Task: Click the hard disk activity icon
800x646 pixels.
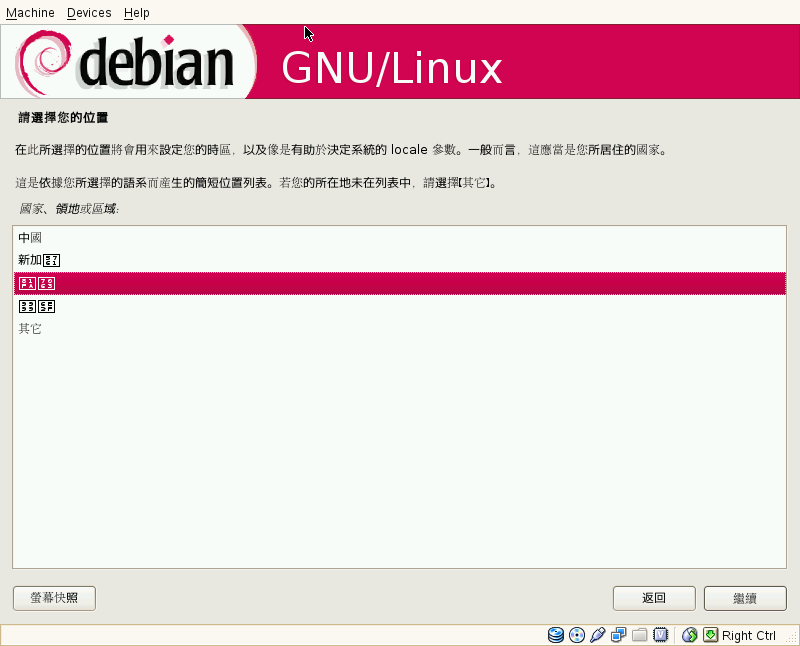Action: pyautogui.click(x=556, y=635)
